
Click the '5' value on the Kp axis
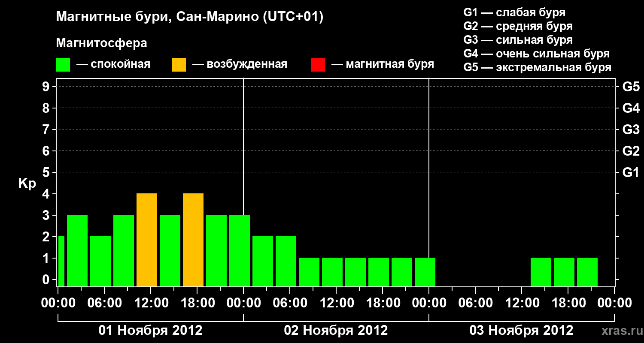[47, 172]
